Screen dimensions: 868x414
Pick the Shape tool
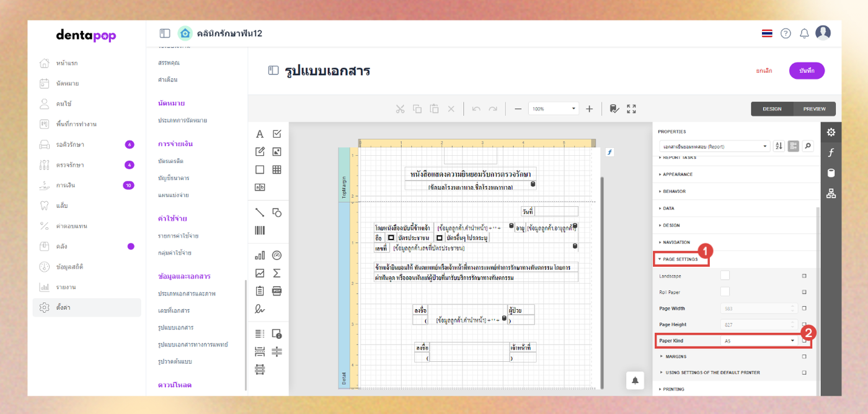pyautogui.click(x=277, y=212)
